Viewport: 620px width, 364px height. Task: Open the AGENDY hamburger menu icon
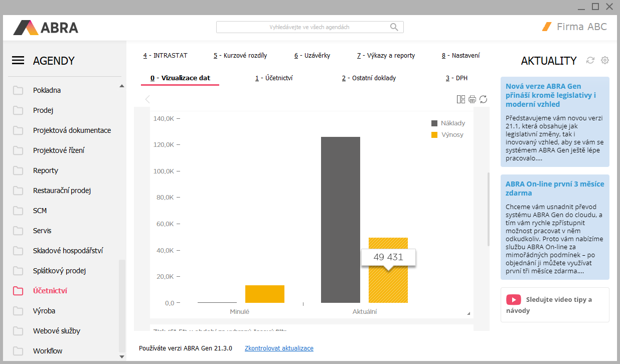[18, 61]
